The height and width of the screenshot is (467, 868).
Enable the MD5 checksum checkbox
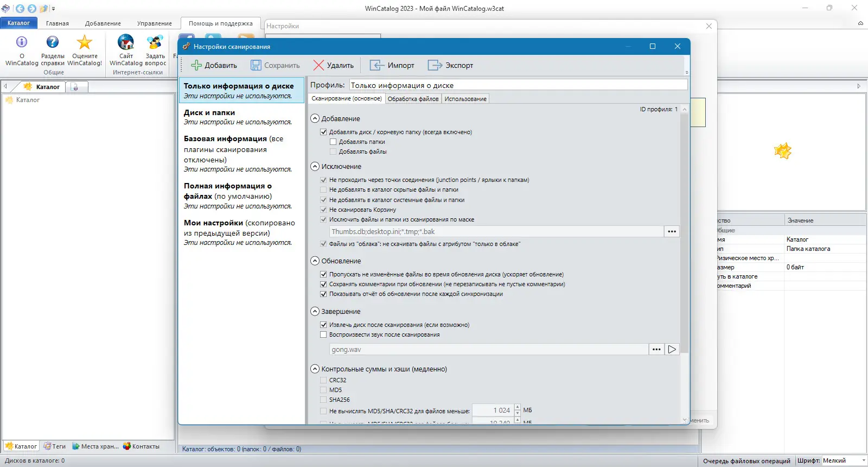point(323,390)
